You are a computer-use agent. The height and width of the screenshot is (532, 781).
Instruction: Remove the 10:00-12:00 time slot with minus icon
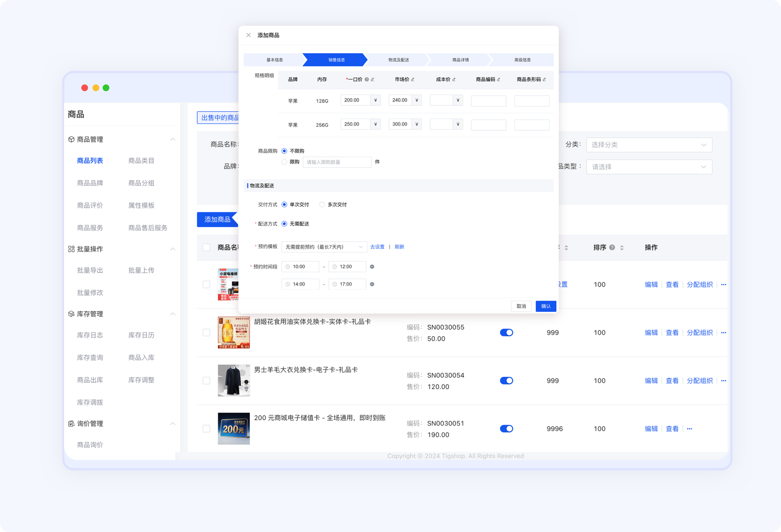pyautogui.click(x=372, y=267)
